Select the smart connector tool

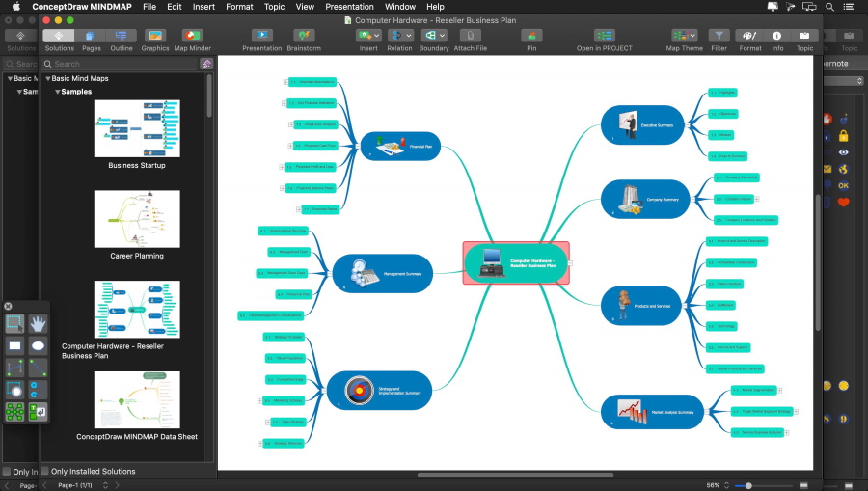[14, 368]
